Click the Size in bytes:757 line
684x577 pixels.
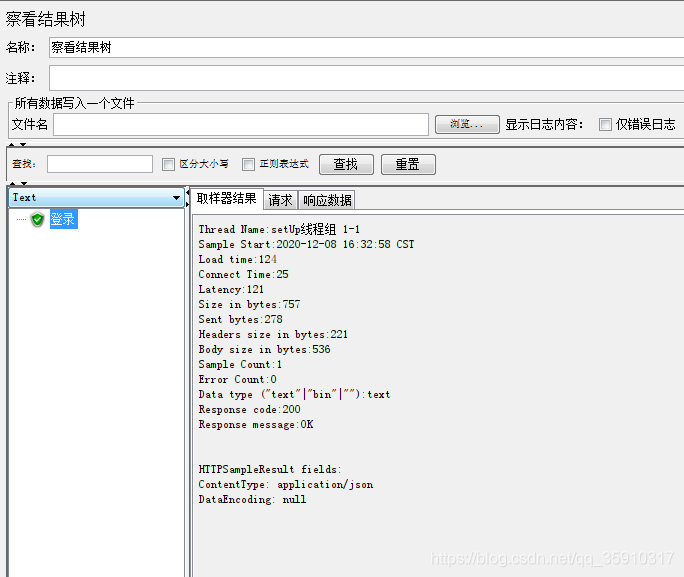(250, 304)
